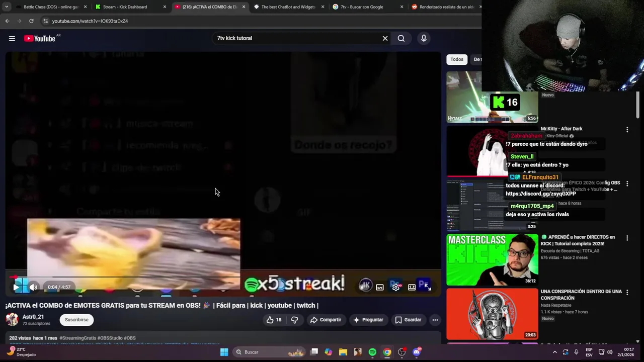Open the APRENDÉ a hacer DIRECTOS en KICK title
Screen dimensions: 644x362
pos(578,240)
